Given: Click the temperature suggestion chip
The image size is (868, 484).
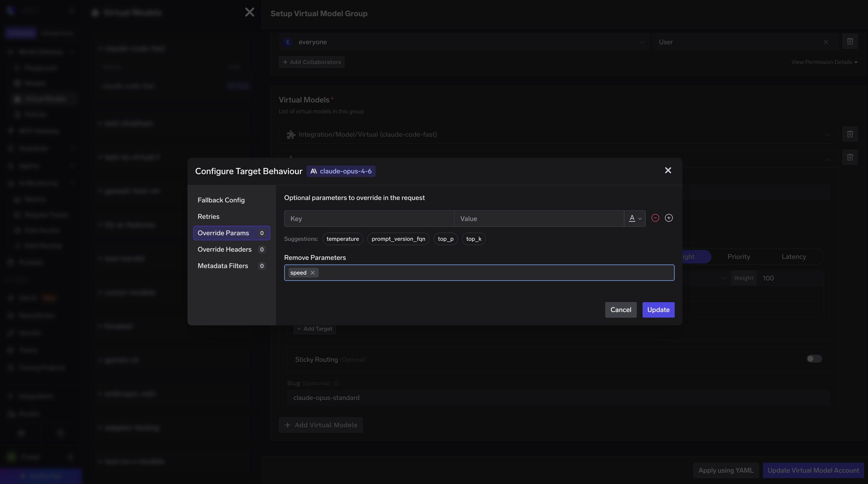Looking at the screenshot, I should click(343, 238).
